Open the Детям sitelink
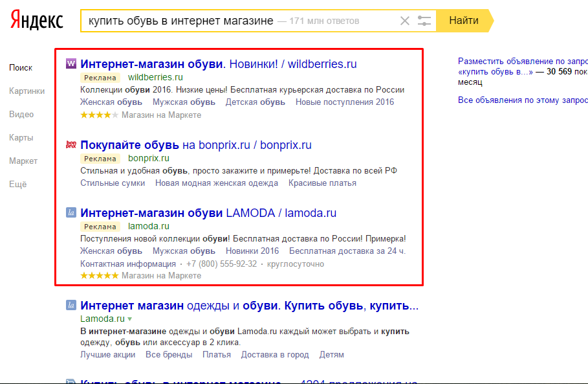The width and height of the screenshot is (588, 384). point(331,355)
